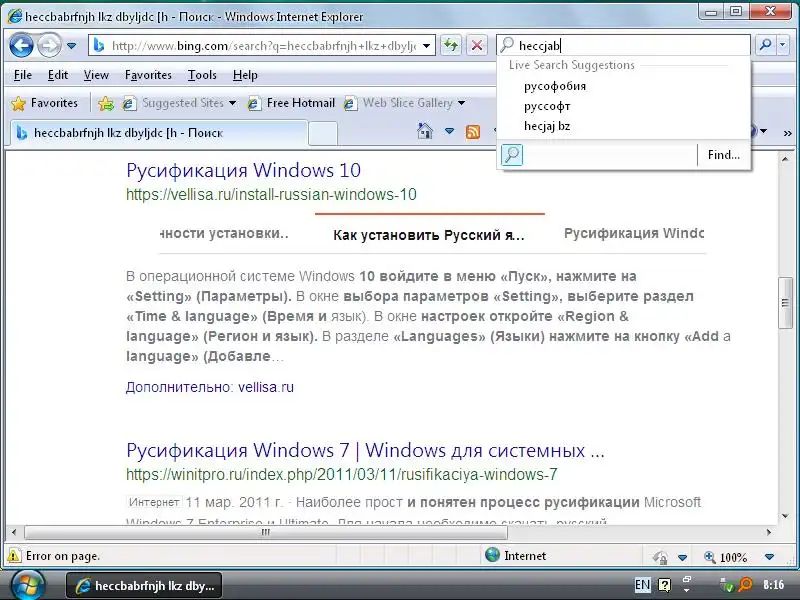800x600 pixels.
Task: Stop loading with the red X button
Action: (477, 45)
